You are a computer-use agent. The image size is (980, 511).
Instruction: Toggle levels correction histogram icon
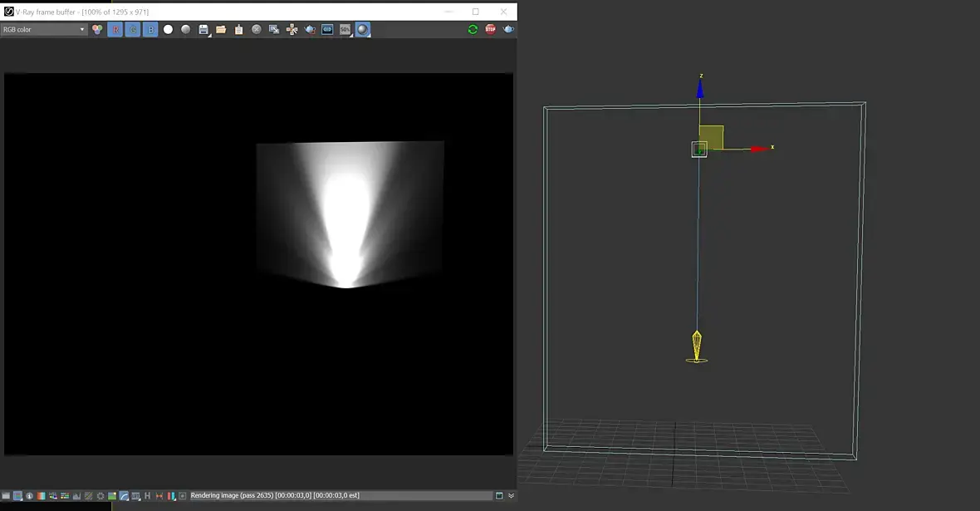click(76, 495)
